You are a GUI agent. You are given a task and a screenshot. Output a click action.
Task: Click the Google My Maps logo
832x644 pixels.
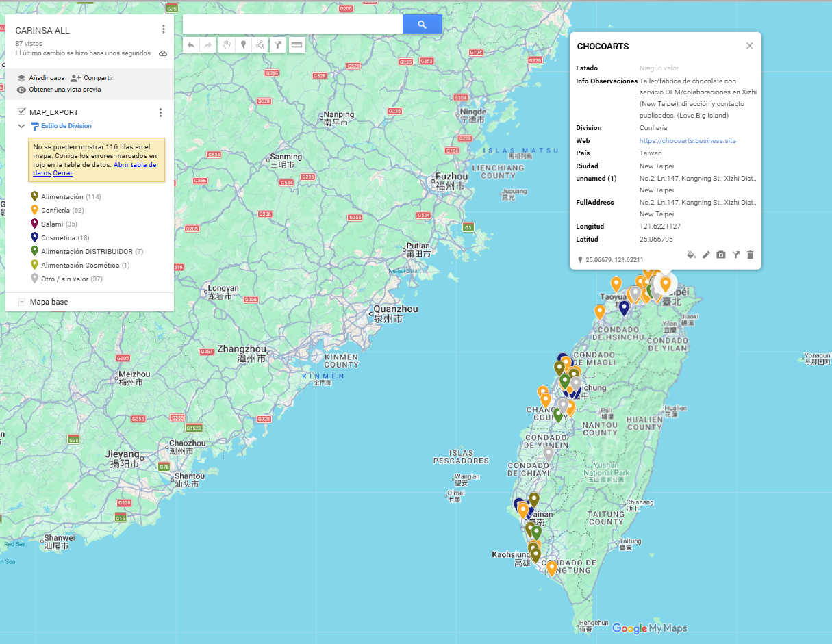click(649, 628)
